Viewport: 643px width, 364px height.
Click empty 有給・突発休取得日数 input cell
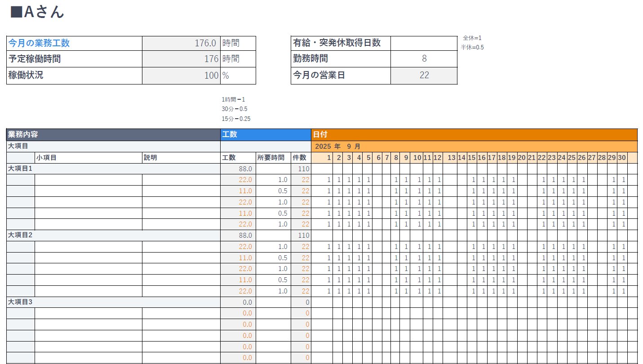click(424, 43)
